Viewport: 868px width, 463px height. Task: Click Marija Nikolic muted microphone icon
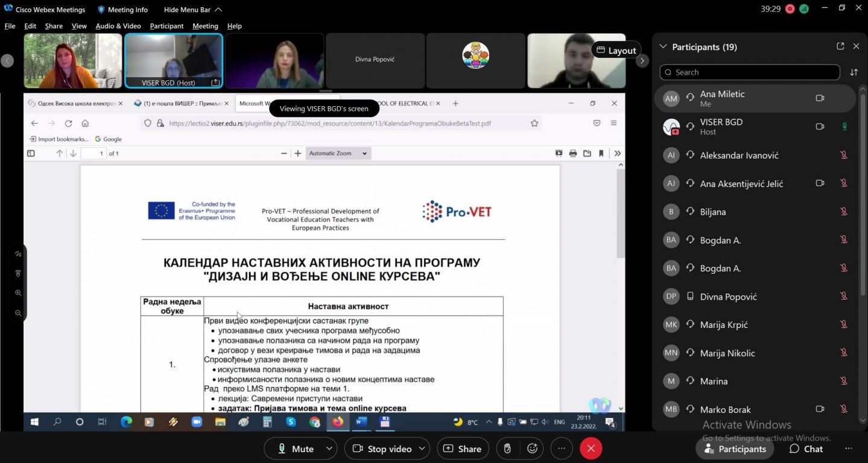[844, 353]
